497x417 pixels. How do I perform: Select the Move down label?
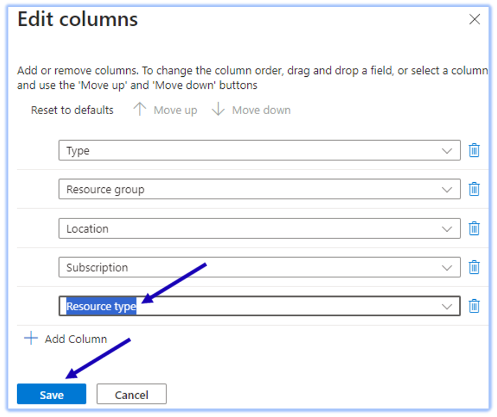tap(261, 110)
